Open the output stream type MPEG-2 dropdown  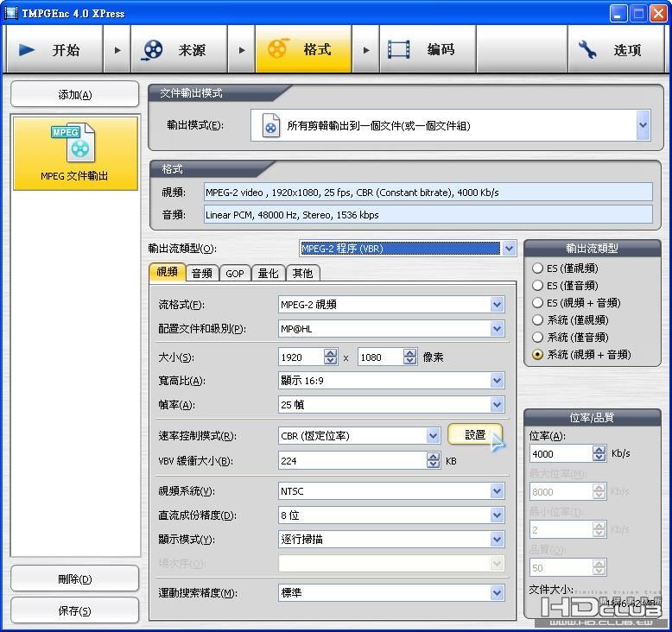[509, 249]
